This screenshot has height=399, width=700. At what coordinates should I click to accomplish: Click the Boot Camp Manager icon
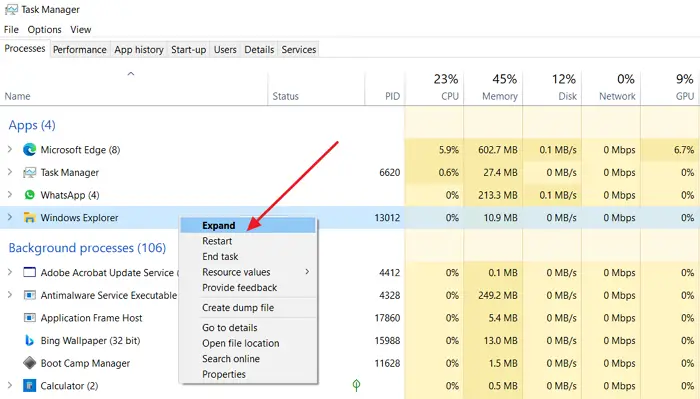pyautogui.click(x=29, y=363)
